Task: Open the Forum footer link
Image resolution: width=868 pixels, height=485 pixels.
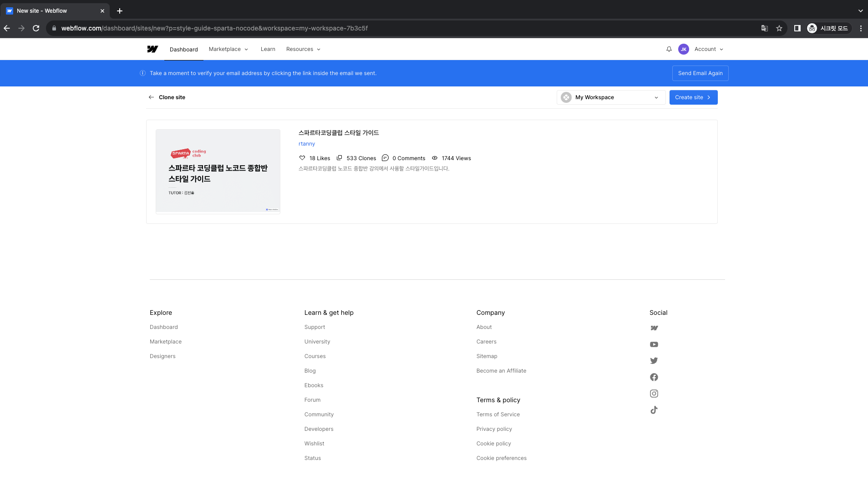Action: [x=312, y=400]
